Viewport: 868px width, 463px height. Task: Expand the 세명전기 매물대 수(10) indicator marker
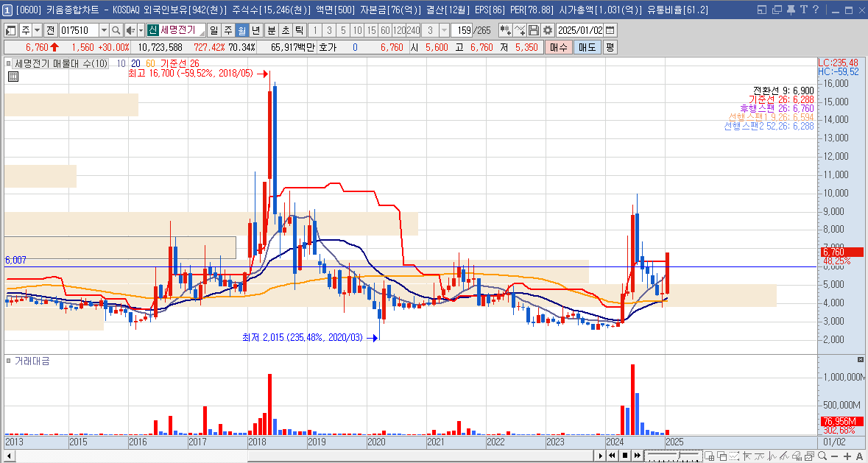coord(8,63)
